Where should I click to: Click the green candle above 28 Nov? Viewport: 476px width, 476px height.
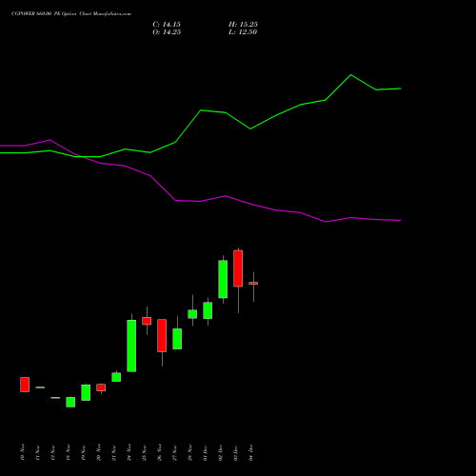point(192,314)
